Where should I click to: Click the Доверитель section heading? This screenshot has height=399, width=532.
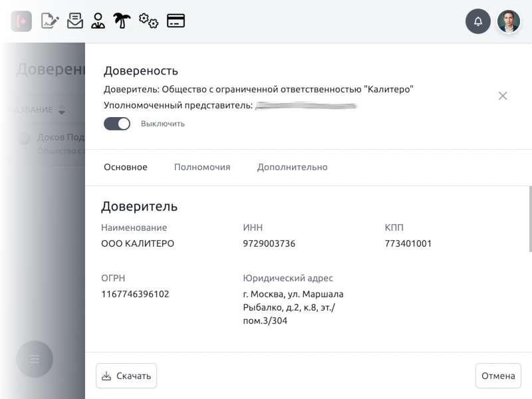point(139,206)
